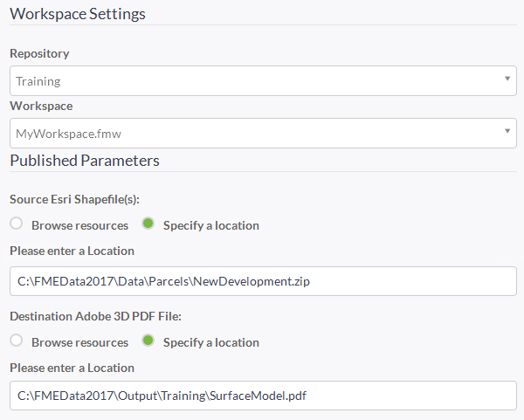524x420 pixels.
Task: Open the Repository dropdown showing Training
Action: [263, 80]
